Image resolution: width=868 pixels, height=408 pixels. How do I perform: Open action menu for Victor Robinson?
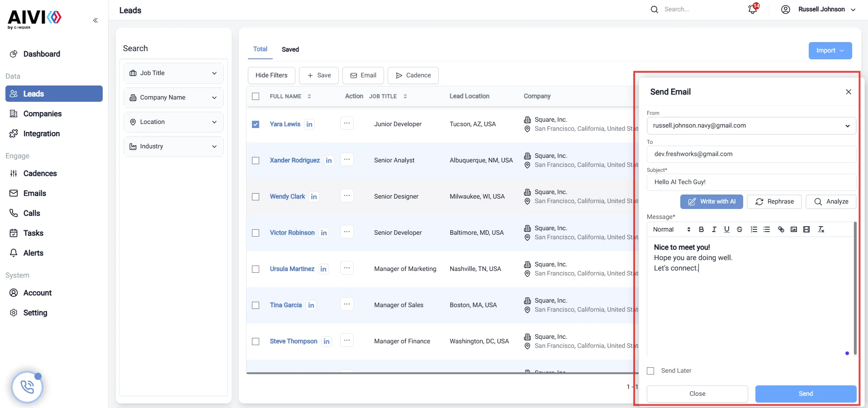pos(347,232)
